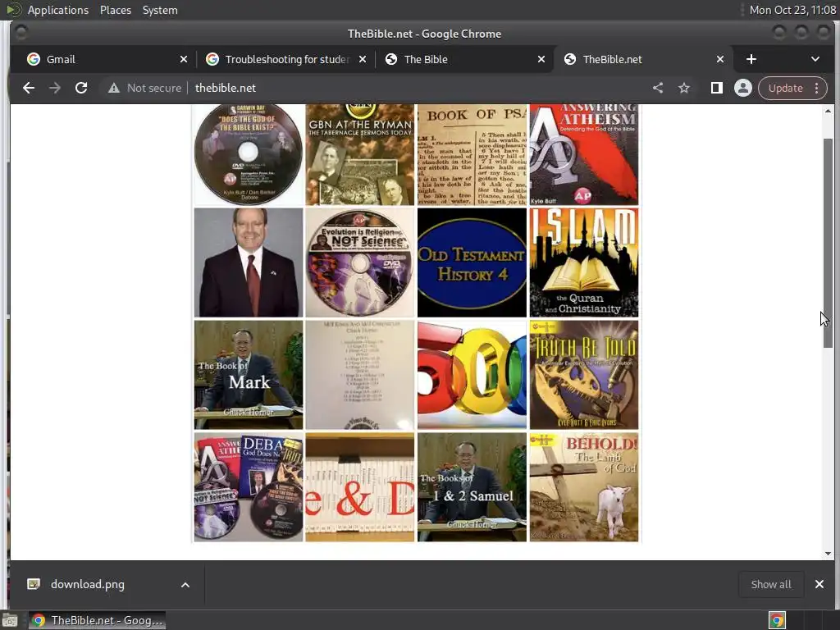Close the Troubleshooting tab

pyautogui.click(x=363, y=59)
